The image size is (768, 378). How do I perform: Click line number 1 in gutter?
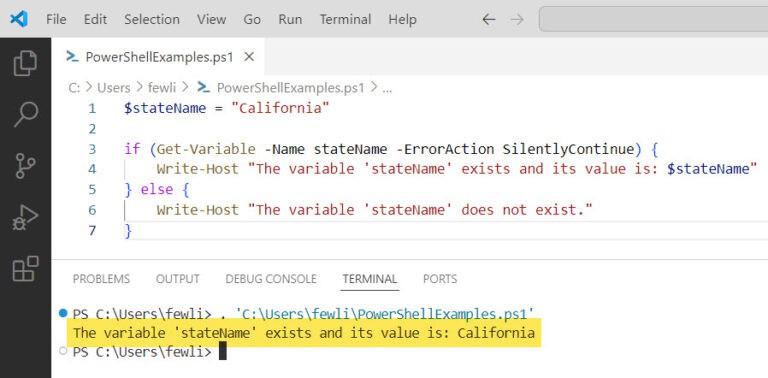(x=93, y=108)
